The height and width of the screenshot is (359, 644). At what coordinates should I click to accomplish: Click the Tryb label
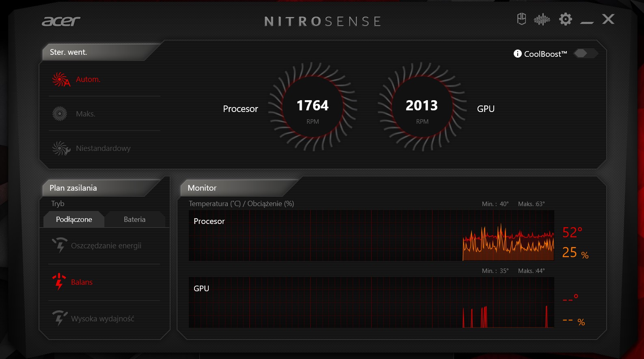point(58,204)
